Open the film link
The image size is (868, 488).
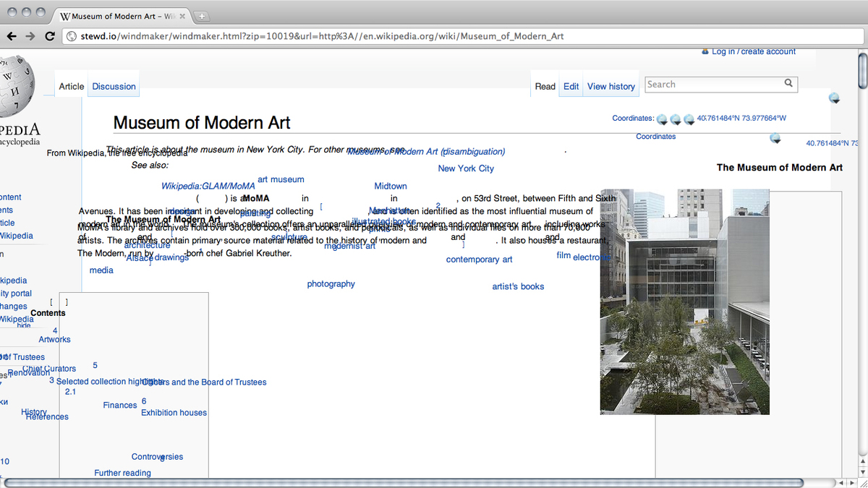click(563, 255)
